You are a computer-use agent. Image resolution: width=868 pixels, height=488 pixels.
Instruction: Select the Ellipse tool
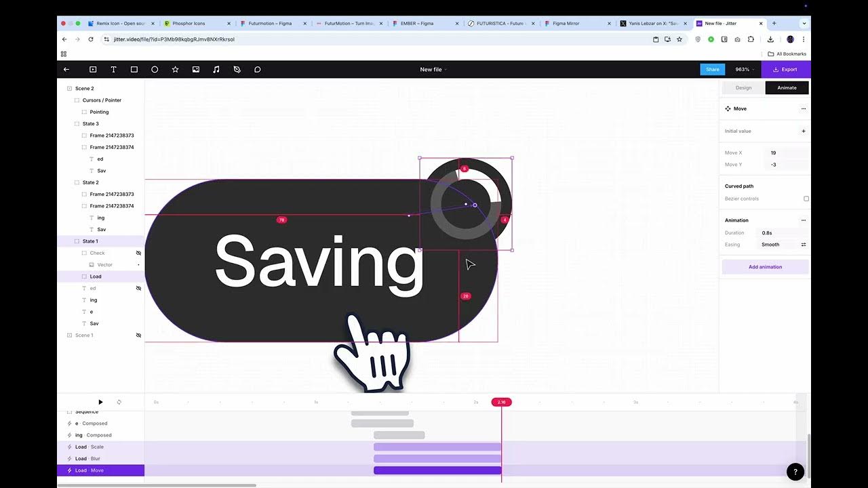154,69
